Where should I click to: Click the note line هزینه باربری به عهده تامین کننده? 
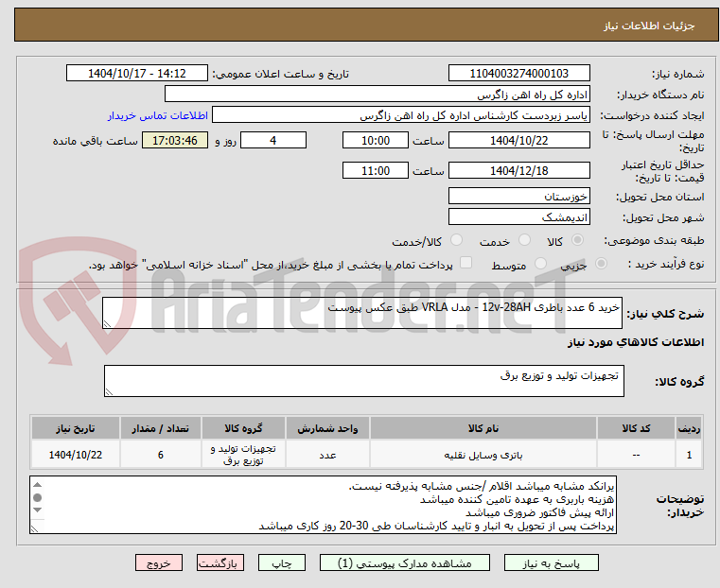click(517, 499)
